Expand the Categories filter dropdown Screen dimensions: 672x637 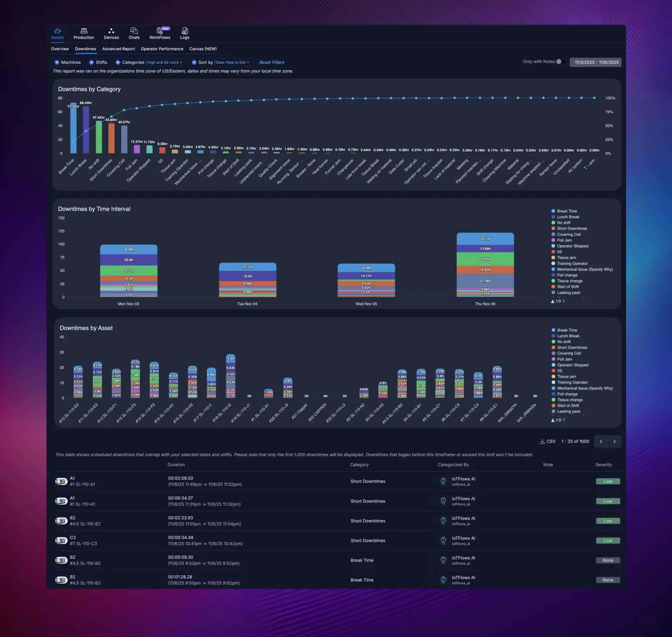point(165,62)
